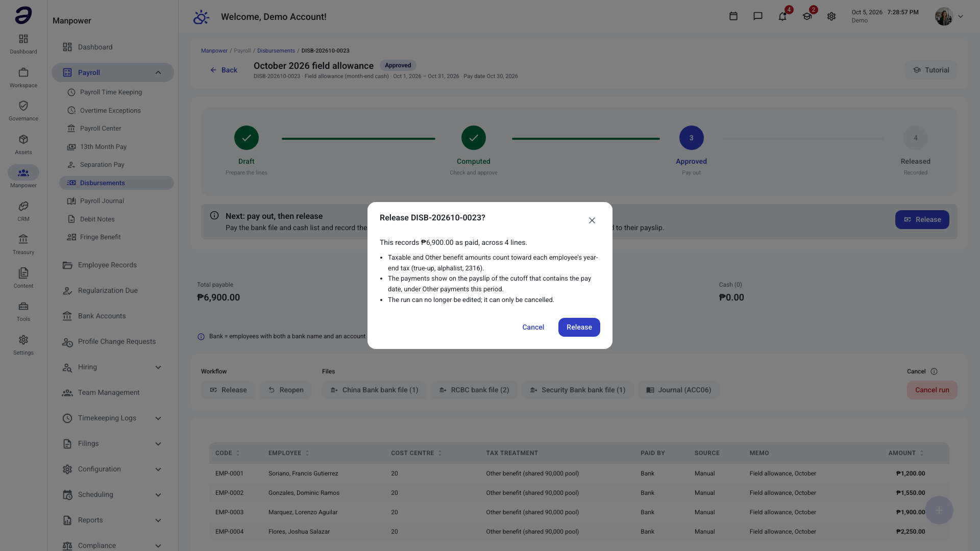This screenshot has width=980, height=551.
Task: Click the step 3 Approved circle
Action: click(x=691, y=138)
